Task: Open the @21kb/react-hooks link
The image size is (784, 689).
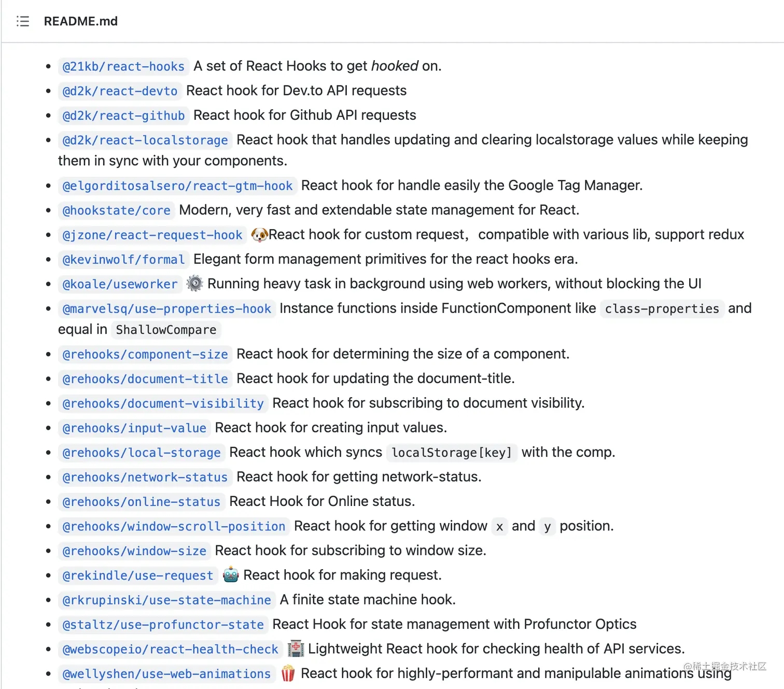Action: (x=123, y=66)
